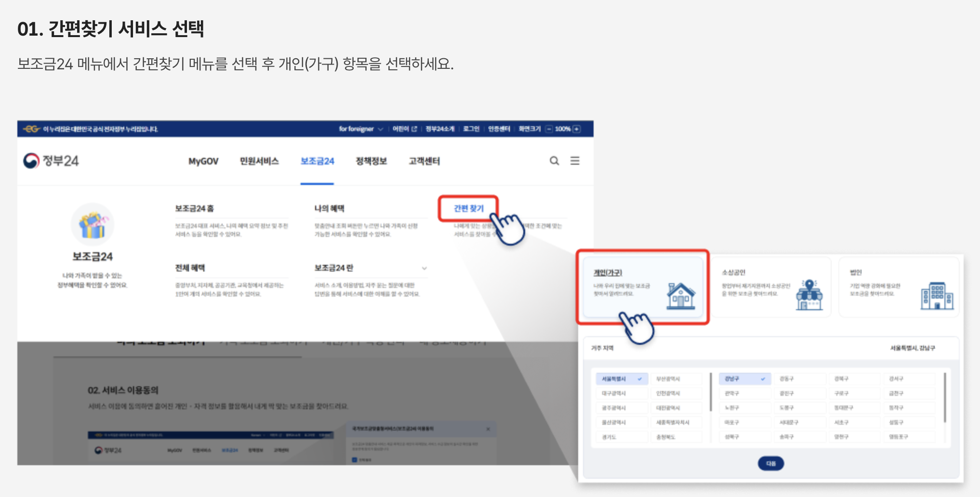Click the 02. 서비스 이용동의 heading

click(x=123, y=390)
